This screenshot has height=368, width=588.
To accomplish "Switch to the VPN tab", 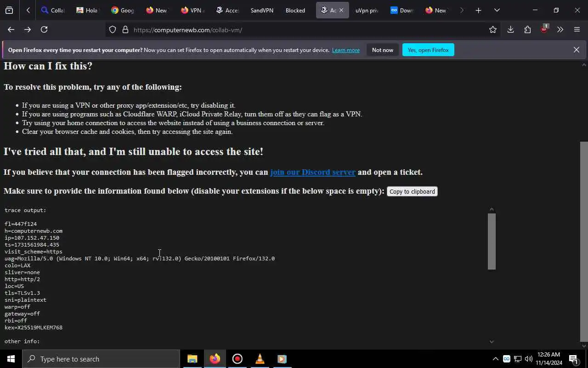I will [x=192, y=10].
